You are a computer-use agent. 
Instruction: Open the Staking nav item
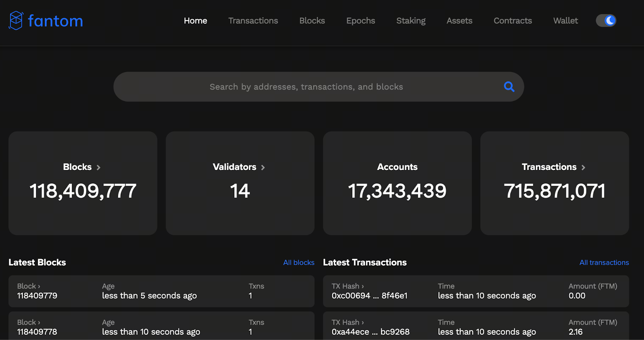411,21
